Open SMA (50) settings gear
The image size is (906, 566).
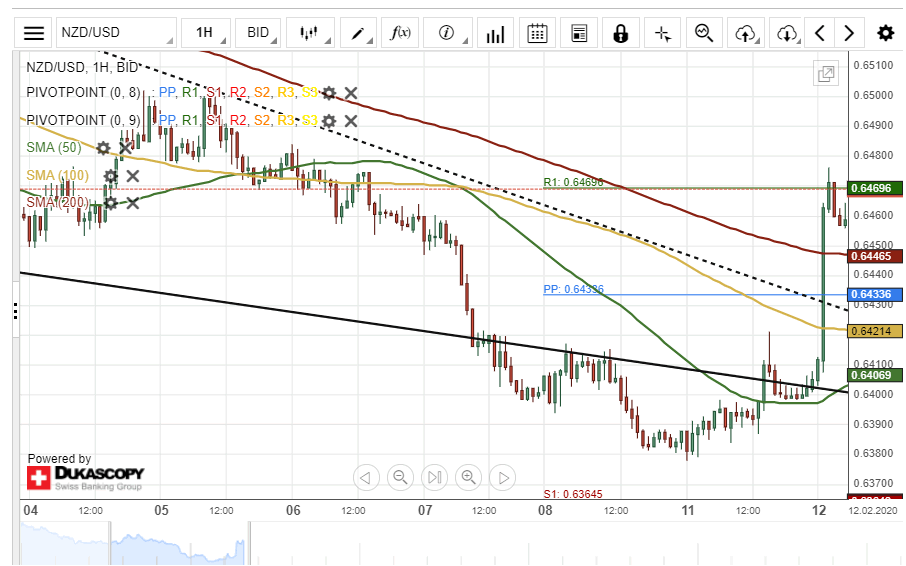(x=103, y=148)
